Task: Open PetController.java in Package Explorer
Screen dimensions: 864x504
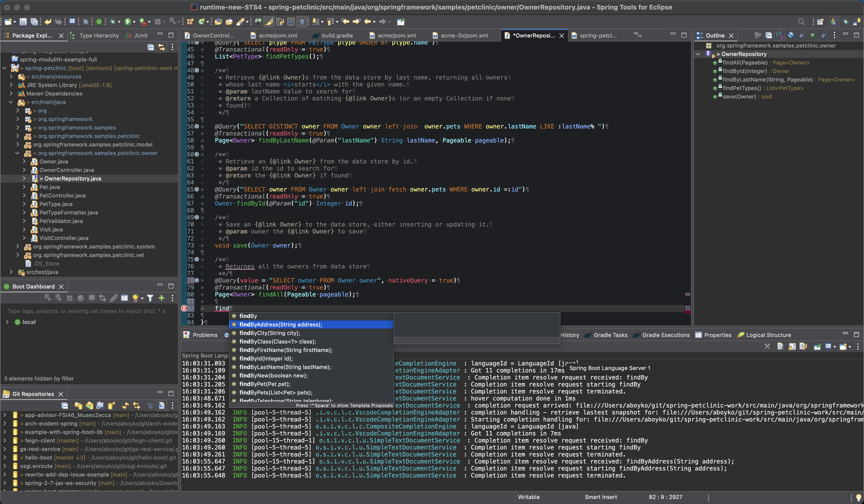Action: pyautogui.click(x=62, y=195)
